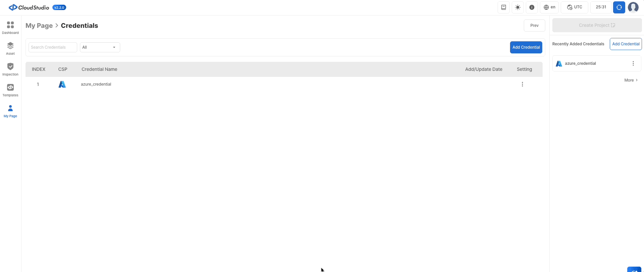The width and height of the screenshot is (644, 272).
Task: Click the Search Credentials input field
Action: [53, 47]
